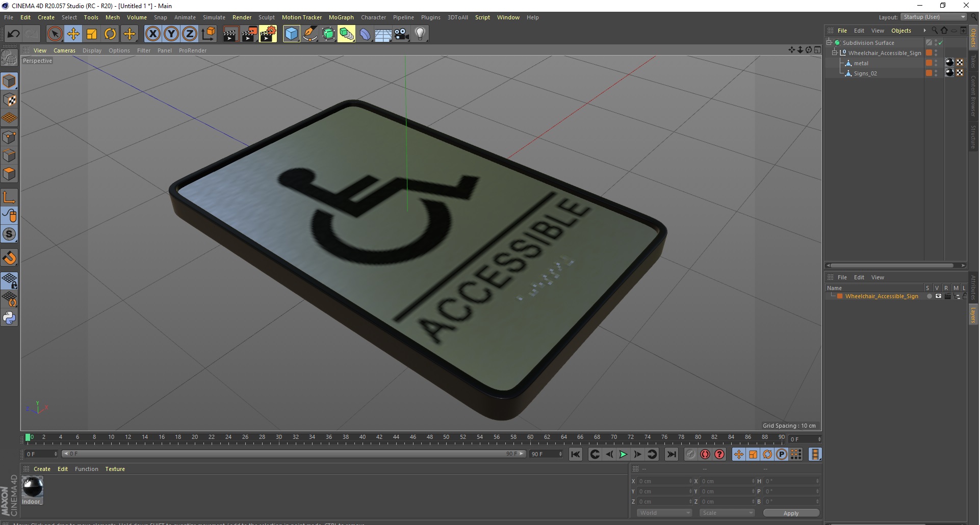This screenshot has height=525, width=980.
Task: Click the X position input field
Action: click(x=664, y=481)
